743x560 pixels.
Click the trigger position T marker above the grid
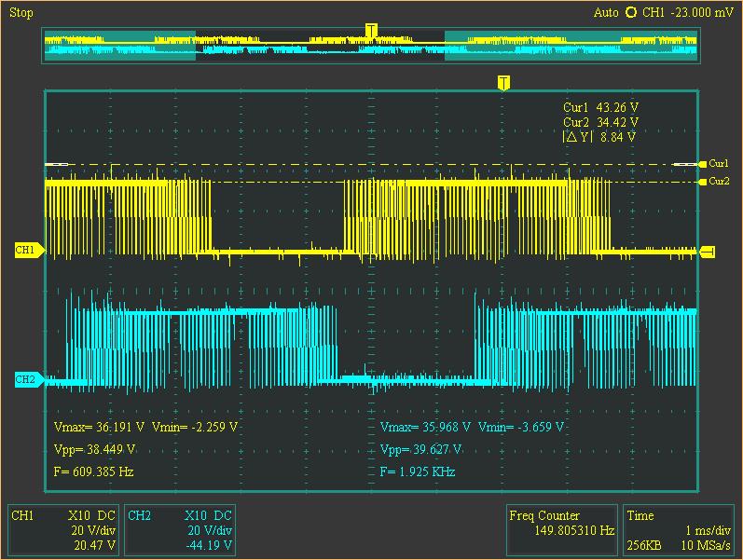503,83
